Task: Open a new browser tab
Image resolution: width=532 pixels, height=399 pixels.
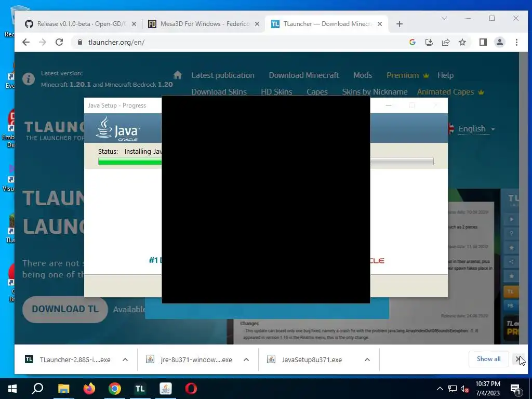Action: (x=400, y=24)
